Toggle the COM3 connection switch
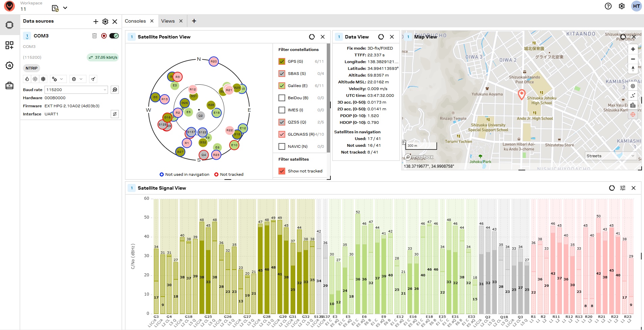 114,36
